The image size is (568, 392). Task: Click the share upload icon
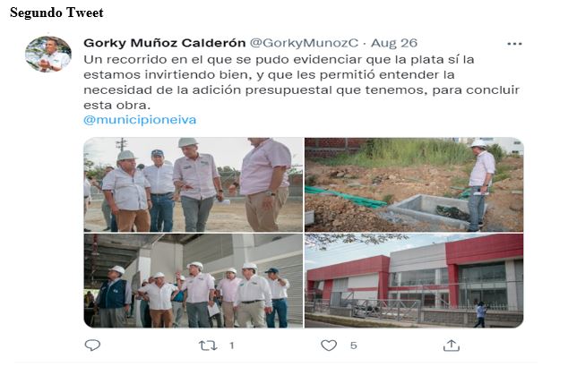point(451,345)
